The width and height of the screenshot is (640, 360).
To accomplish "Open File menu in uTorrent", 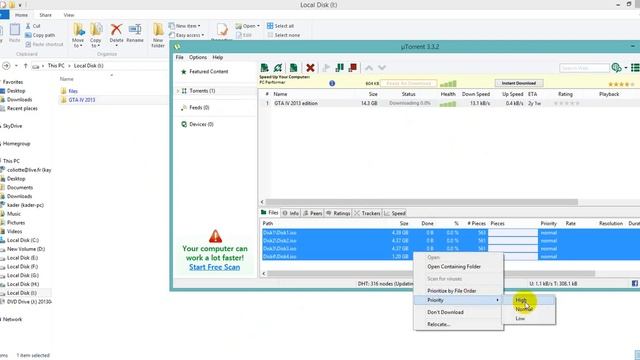I will coord(180,58).
